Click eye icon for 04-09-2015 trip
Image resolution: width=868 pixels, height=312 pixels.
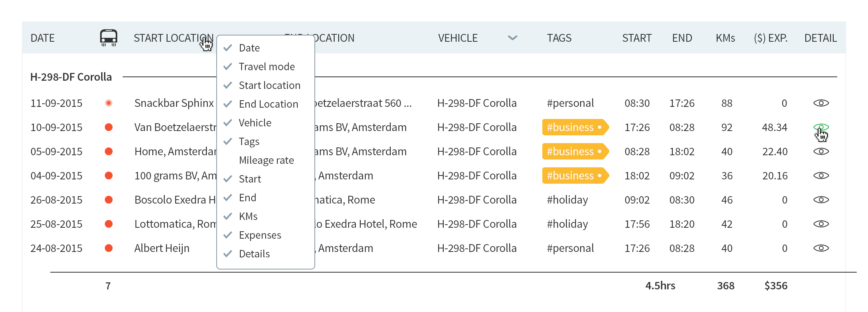[821, 175]
